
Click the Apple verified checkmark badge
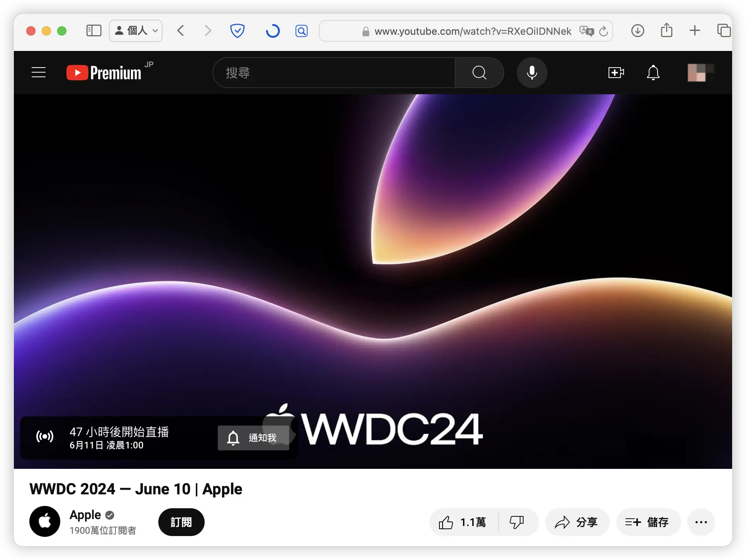point(110,515)
